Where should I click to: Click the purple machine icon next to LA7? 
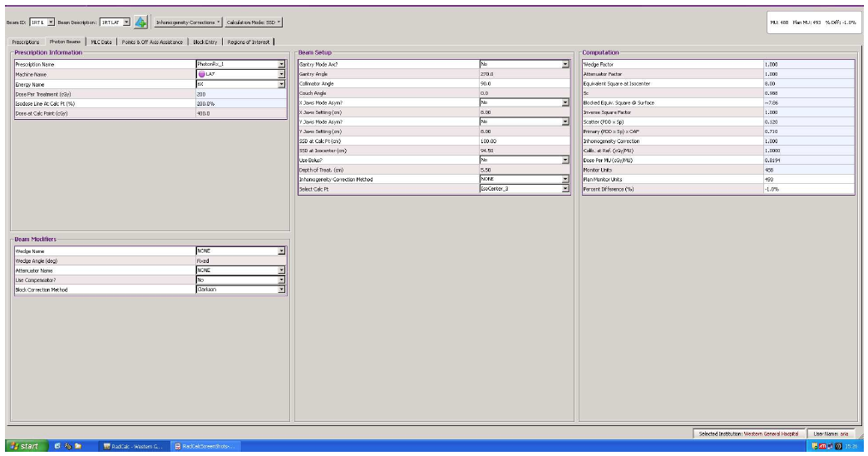pyautogui.click(x=201, y=74)
